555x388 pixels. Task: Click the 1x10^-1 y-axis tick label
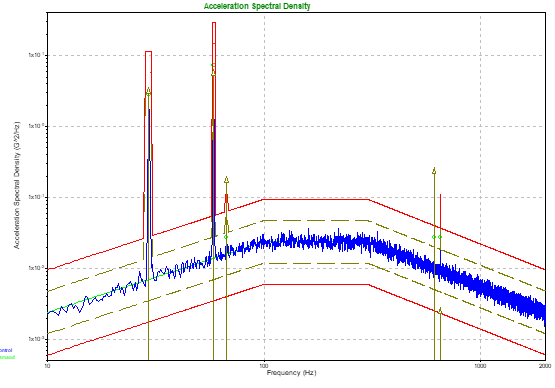coord(36,197)
